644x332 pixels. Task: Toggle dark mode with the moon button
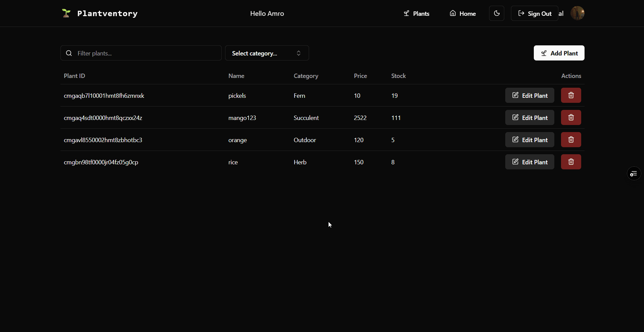coord(497,13)
